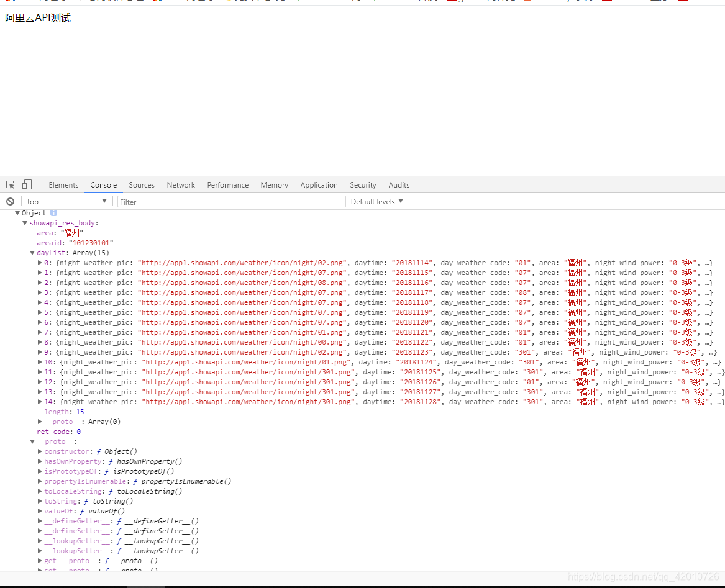Click the length: 15 entry
Viewport: 725px width, 588px height.
(64, 412)
